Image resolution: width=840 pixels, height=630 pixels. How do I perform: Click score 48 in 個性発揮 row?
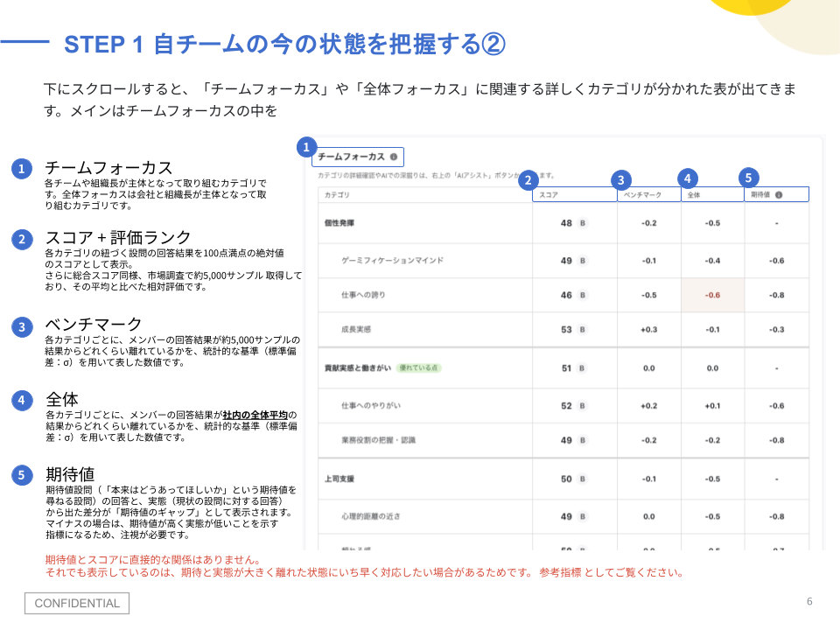coord(566,223)
